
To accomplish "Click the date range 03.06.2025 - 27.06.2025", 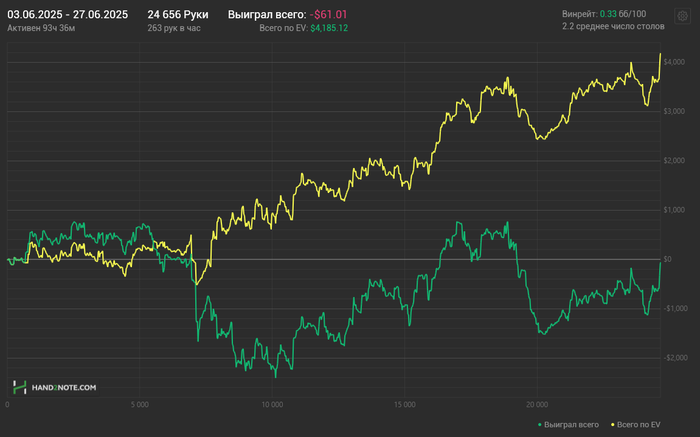I will coord(67,15).
